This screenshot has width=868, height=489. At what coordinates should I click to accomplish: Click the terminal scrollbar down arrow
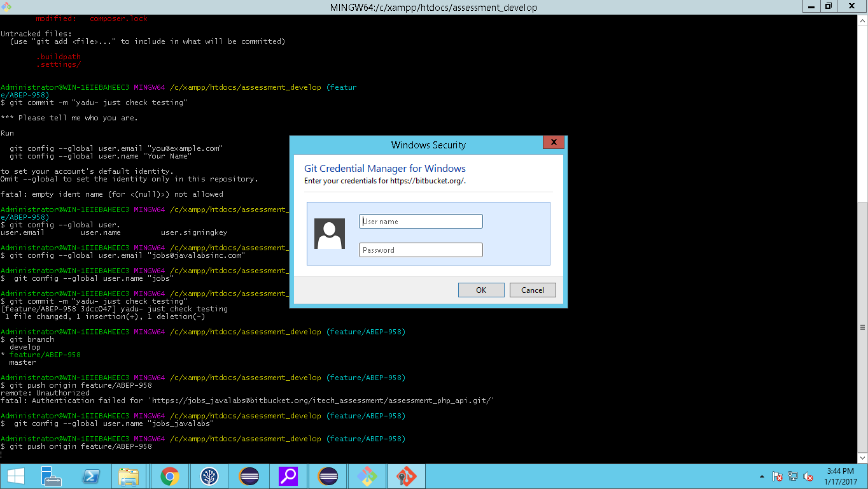862,458
